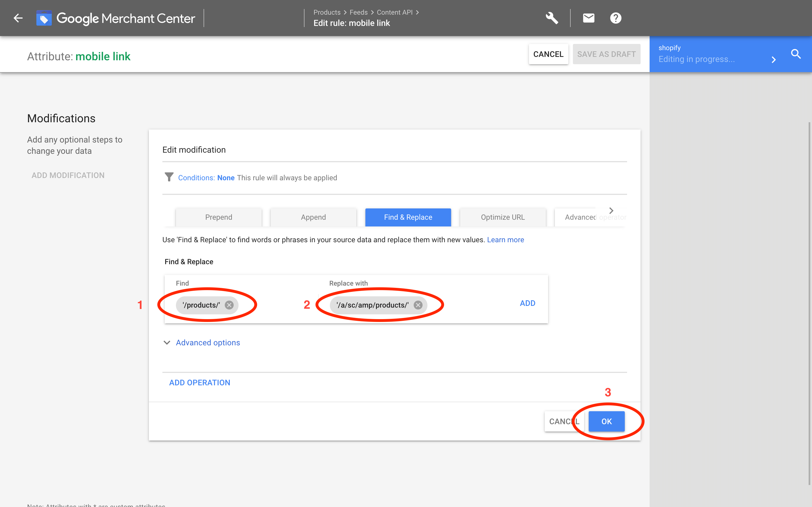Click the ADD OPERATION link
812x507 pixels.
(200, 383)
